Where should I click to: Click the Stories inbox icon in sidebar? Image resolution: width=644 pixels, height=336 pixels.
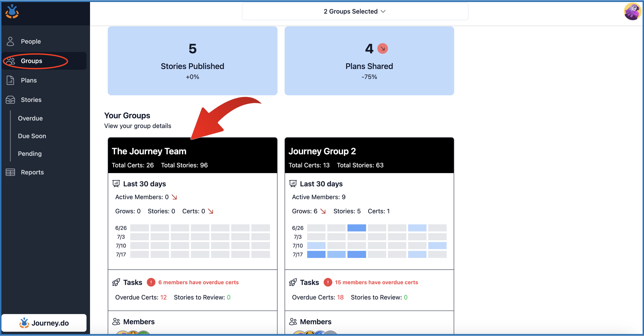11,100
